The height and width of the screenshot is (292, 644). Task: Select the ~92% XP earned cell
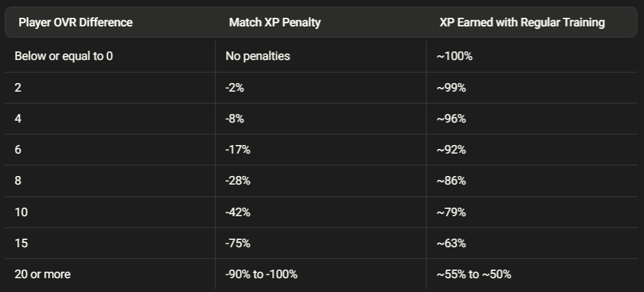(451, 150)
